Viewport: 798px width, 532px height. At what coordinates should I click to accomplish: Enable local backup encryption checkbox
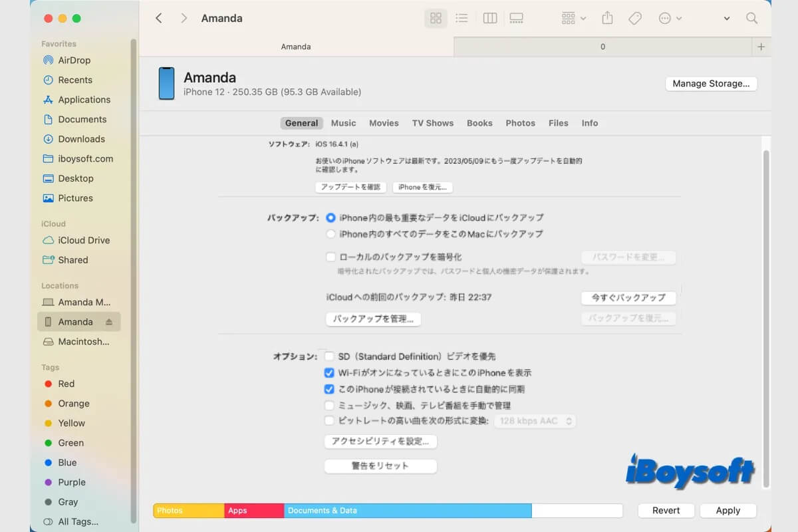coord(330,257)
